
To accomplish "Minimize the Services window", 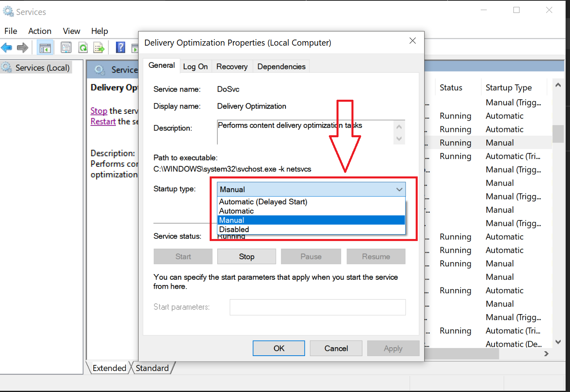I will click(484, 10).
